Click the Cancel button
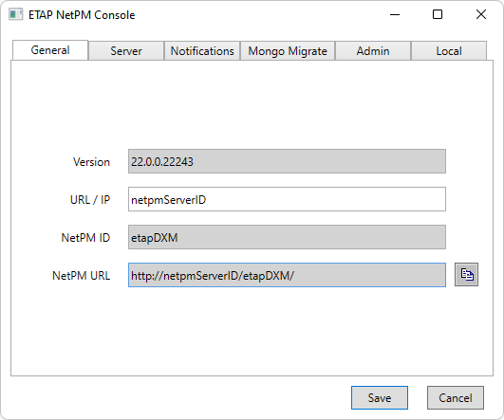The image size is (504, 420). pos(456,398)
